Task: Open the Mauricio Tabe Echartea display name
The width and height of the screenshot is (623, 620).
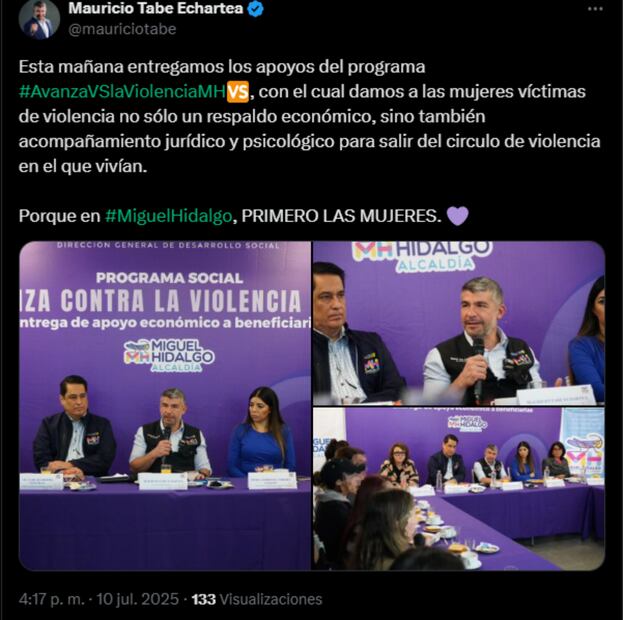Action: (155, 8)
